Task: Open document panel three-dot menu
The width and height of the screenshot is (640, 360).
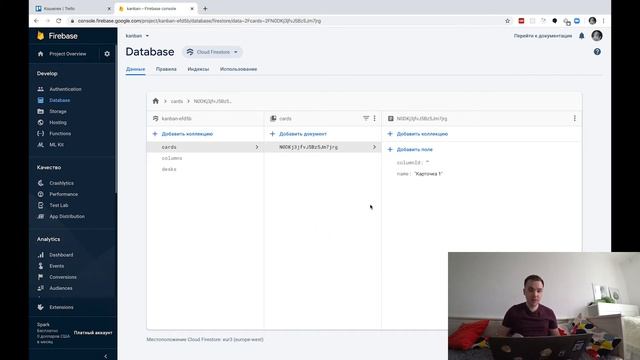Action: pos(575,118)
